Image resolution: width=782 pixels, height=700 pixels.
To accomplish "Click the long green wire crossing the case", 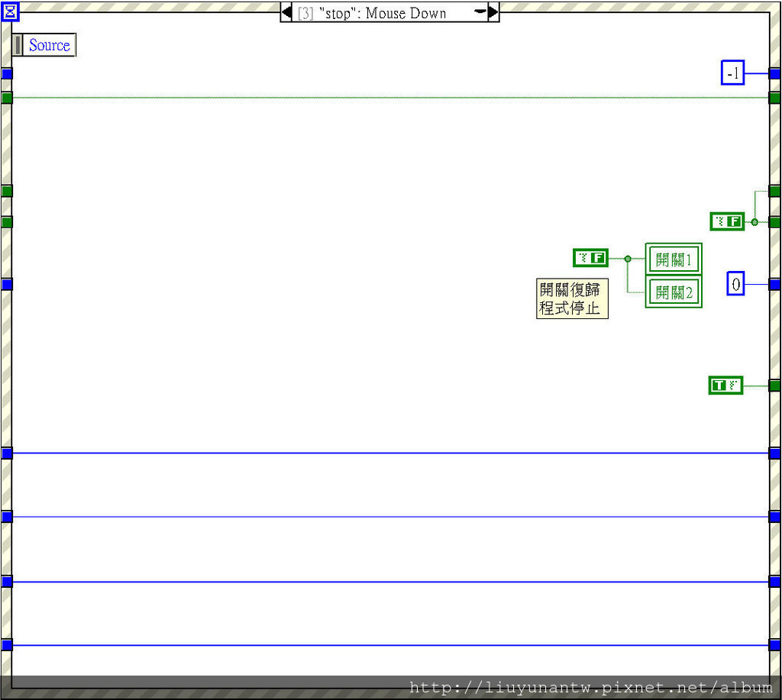I will [390, 98].
